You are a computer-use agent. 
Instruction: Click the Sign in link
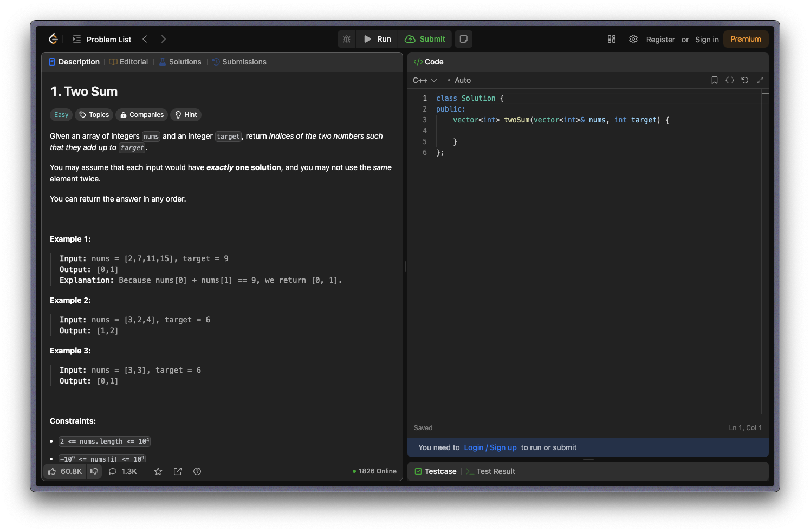point(707,40)
